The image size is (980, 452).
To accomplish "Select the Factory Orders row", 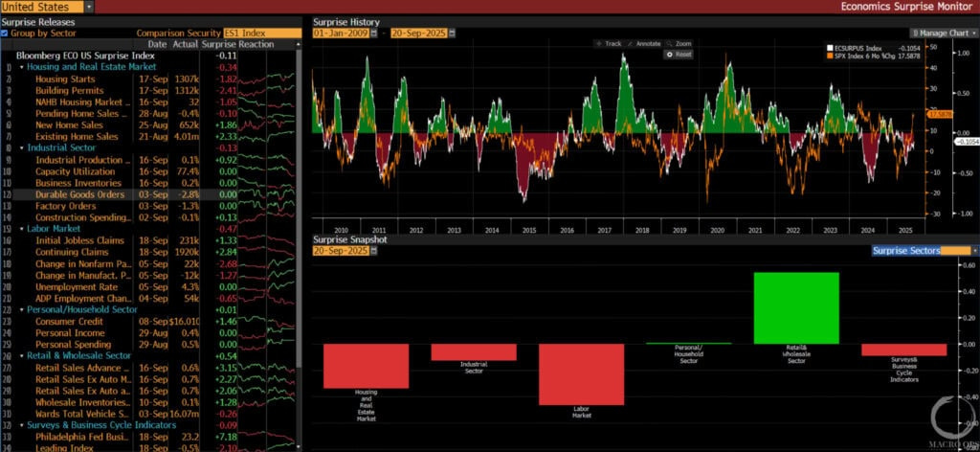I will point(150,206).
